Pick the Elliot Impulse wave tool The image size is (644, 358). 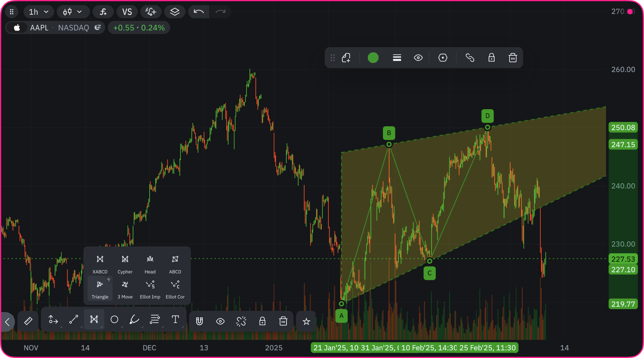coord(150,288)
